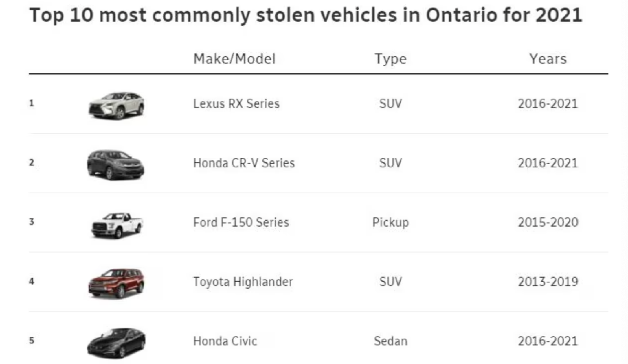
Task: Click the Toyota Highlander text
Action: [x=243, y=282]
